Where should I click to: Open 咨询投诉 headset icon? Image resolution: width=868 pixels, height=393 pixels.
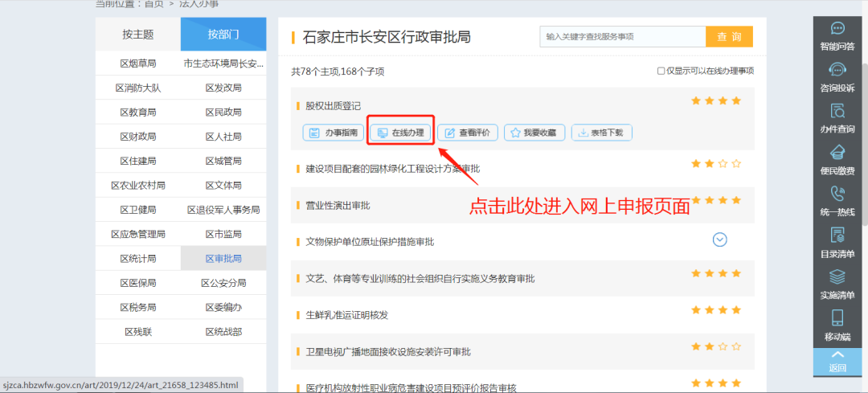coord(837,70)
